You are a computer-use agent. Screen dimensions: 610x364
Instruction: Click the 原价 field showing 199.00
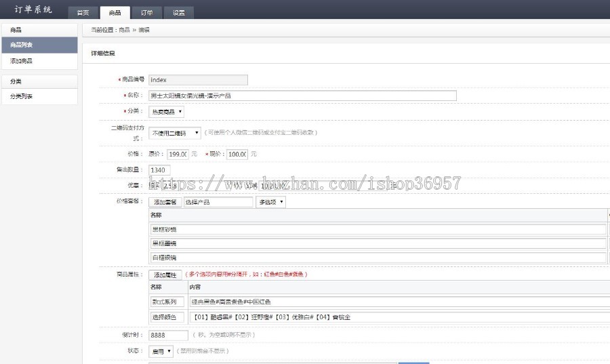[x=178, y=155]
